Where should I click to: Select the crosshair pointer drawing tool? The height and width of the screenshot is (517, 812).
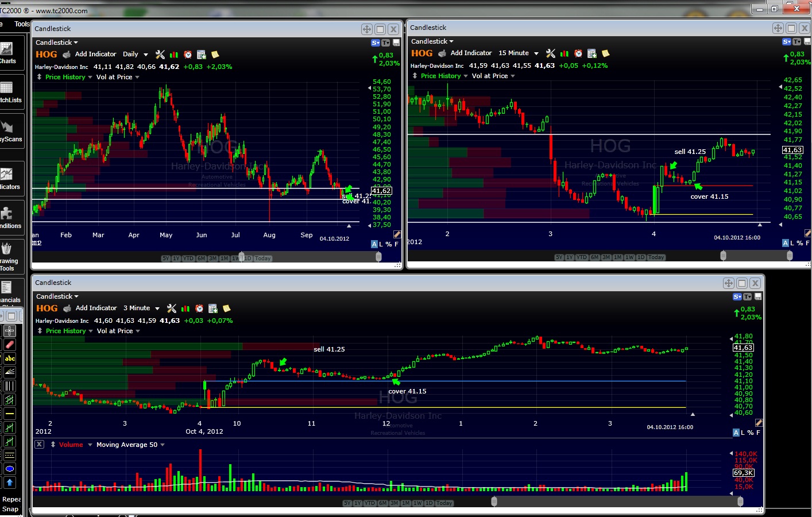(x=10, y=331)
